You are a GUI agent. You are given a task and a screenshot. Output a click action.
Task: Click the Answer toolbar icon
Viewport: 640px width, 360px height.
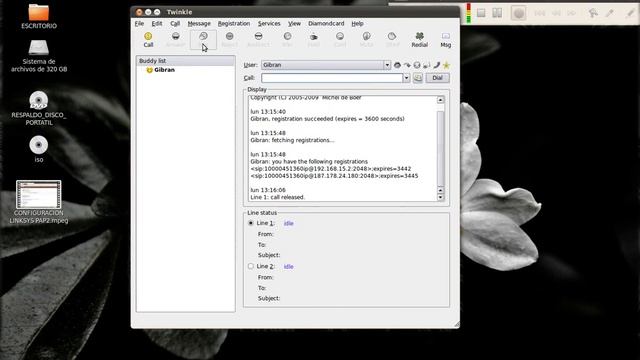click(x=176, y=40)
